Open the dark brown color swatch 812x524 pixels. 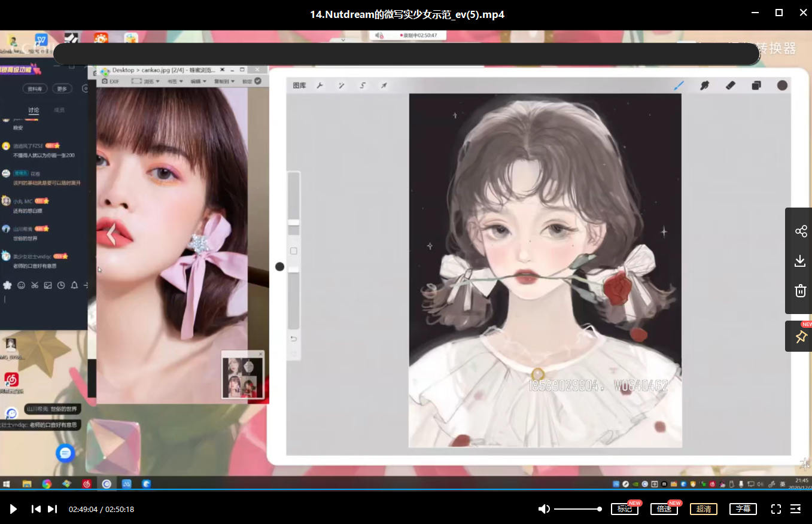(x=782, y=86)
